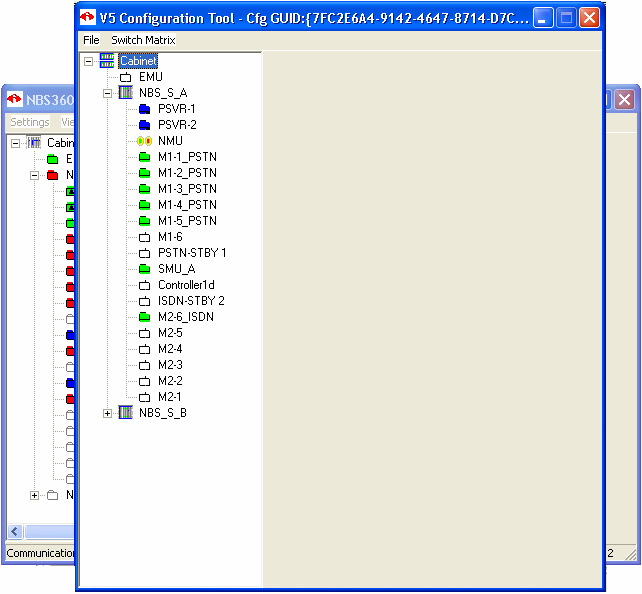
Task: Select the NBS_S_A tree item
Action: point(163,93)
